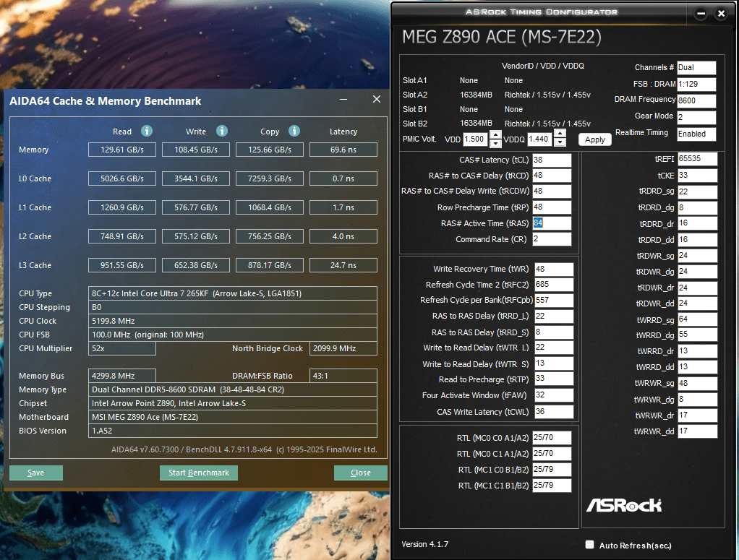This screenshot has width=739, height=560.
Task: Click North Bridge Clock value 2099.9 MHz
Action: (x=343, y=348)
